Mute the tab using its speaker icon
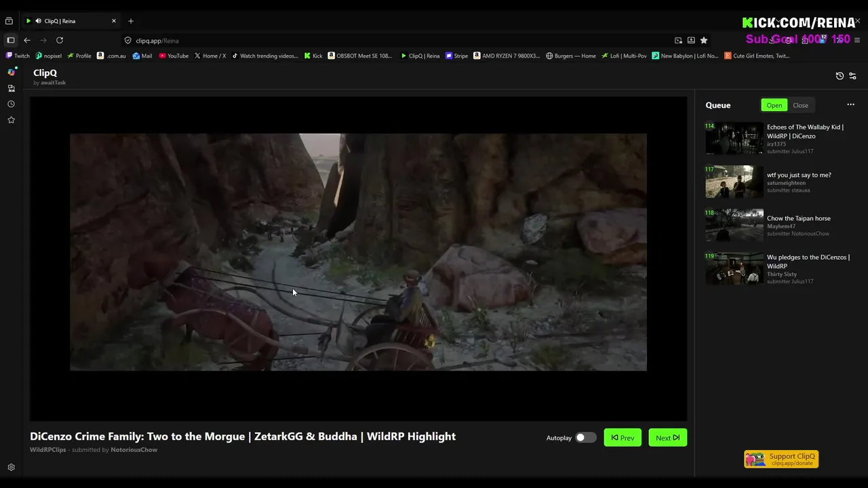 point(38,21)
